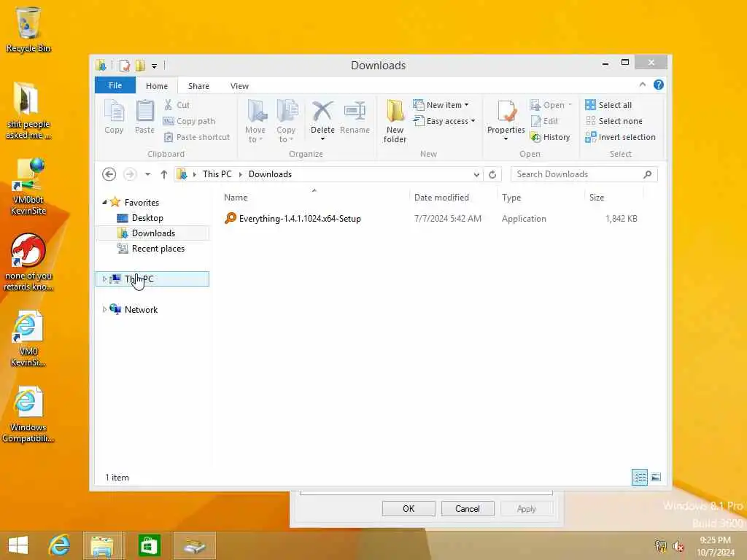This screenshot has height=560, width=747.
Task: Open the recent locations dropdown arrow
Action: coord(147,174)
